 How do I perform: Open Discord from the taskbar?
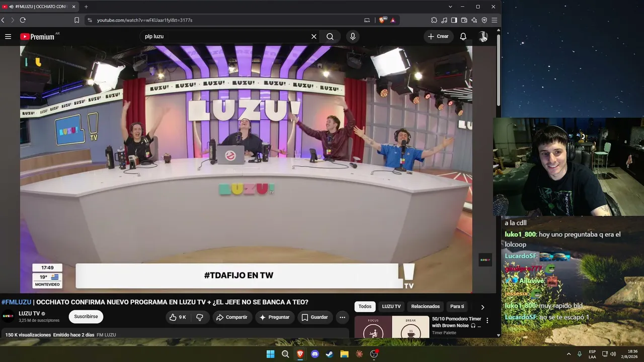(x=315, y=354)
